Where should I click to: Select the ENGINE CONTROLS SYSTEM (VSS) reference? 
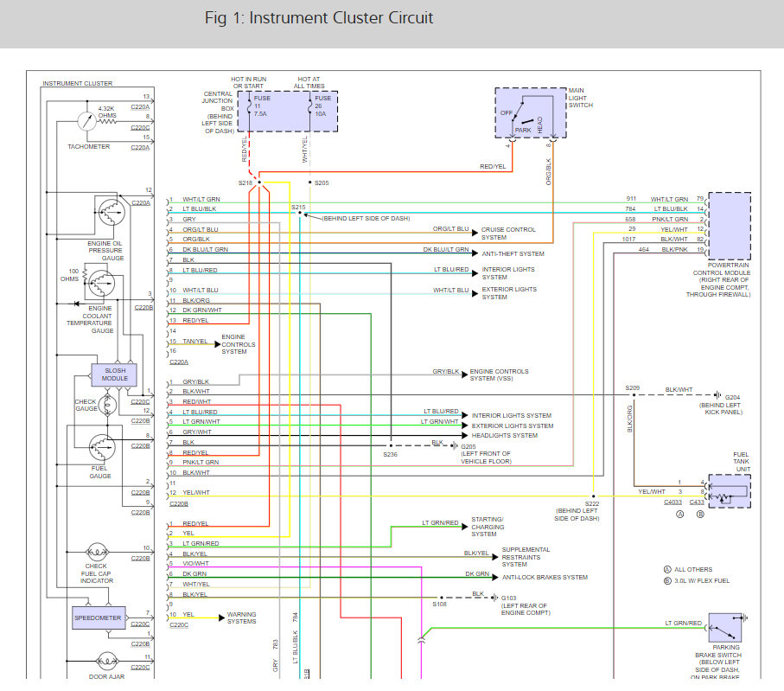[x=499, y=375]
